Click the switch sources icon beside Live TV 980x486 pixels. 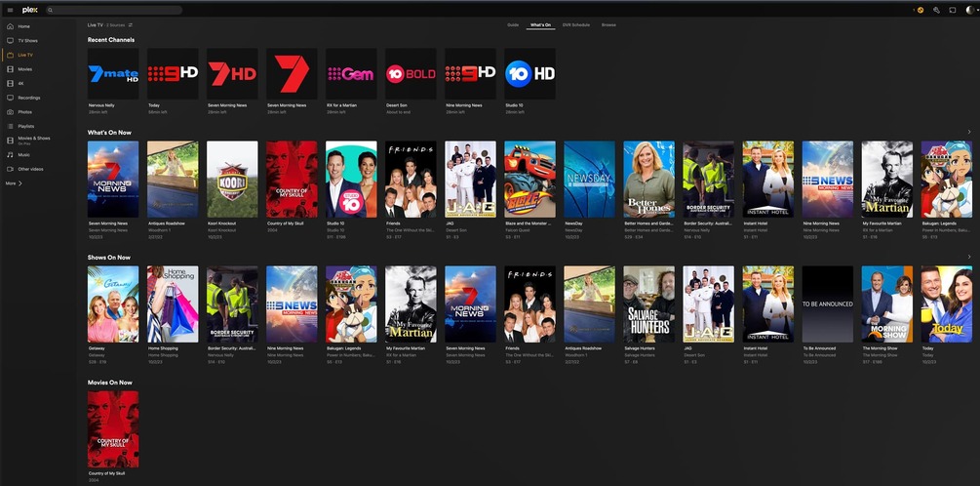pos(131,25)
